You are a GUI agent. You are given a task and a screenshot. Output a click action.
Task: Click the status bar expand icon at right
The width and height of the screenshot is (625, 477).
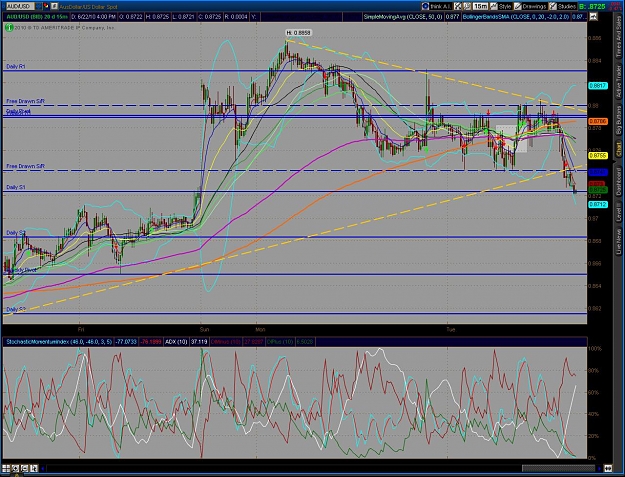[x=594, y=16]
